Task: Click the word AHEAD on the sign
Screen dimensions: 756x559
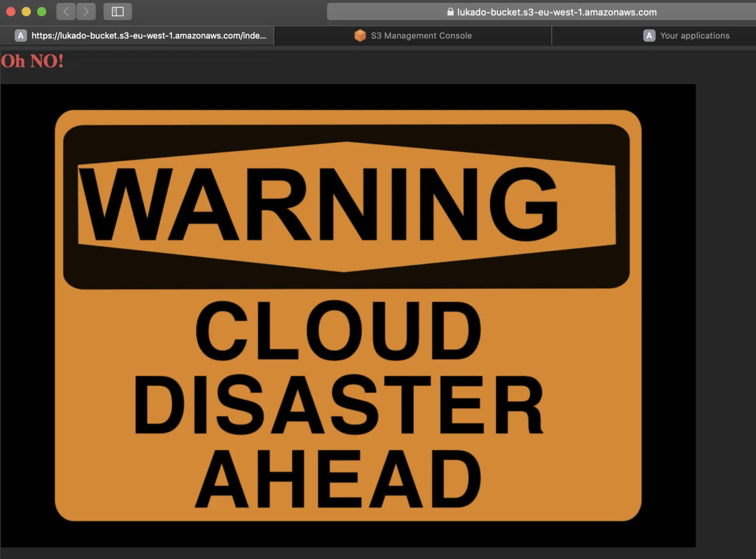Action: (338, 479)
